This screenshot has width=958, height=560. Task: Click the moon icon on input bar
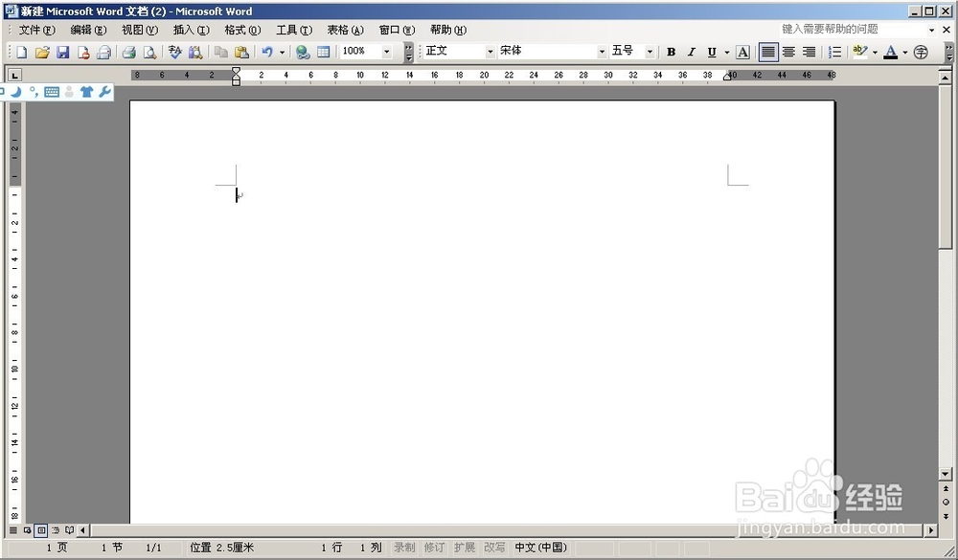(16, 92)
